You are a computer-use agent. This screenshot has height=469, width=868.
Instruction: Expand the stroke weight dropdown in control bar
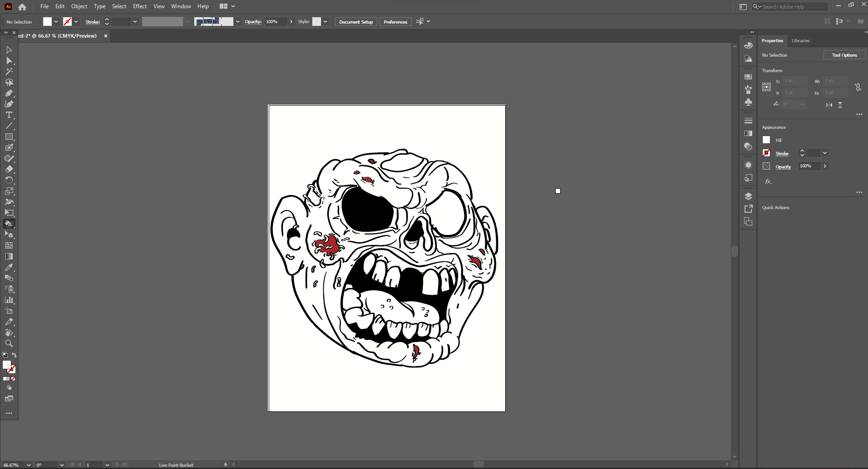point(135,22)
